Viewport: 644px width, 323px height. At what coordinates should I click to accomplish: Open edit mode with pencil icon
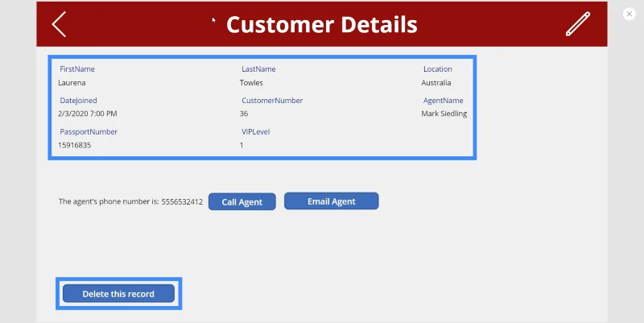click(578, 24)
